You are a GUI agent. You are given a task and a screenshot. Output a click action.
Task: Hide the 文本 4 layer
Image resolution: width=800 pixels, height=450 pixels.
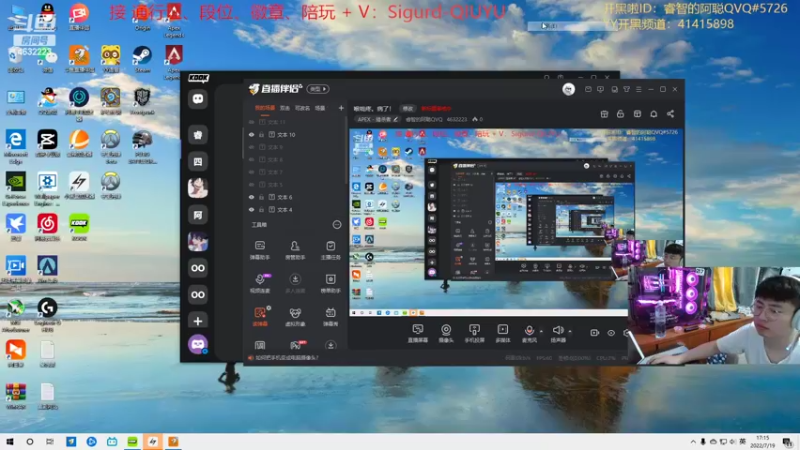(x=252, y=210)
